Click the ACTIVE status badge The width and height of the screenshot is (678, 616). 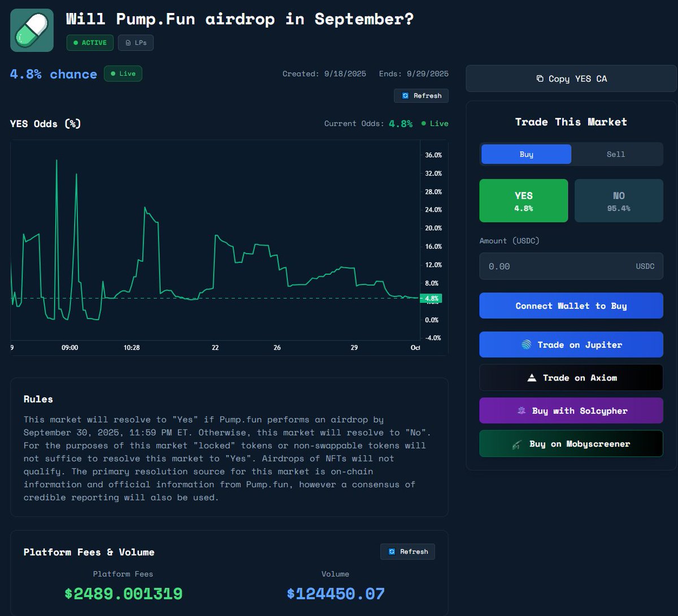pos(90,43)
